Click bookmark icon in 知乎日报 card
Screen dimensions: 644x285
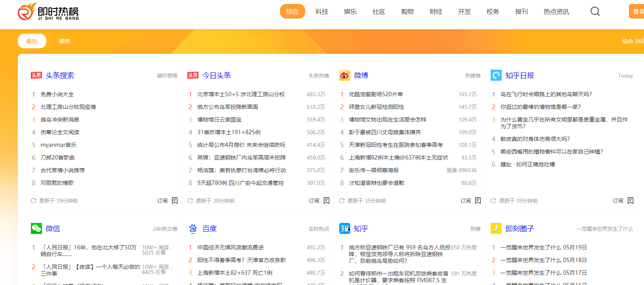coord(631,201)
